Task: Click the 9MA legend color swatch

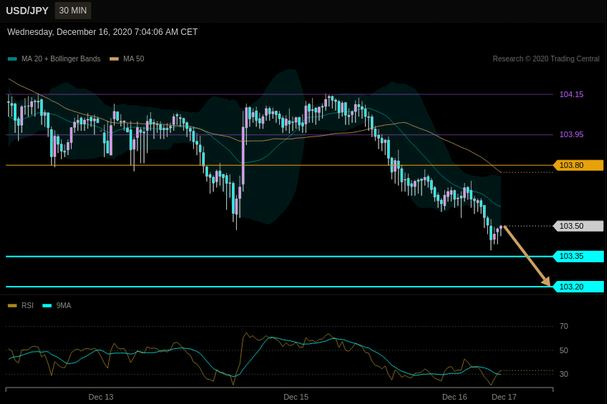Action: pyautogui.click(x=47, y=306)
